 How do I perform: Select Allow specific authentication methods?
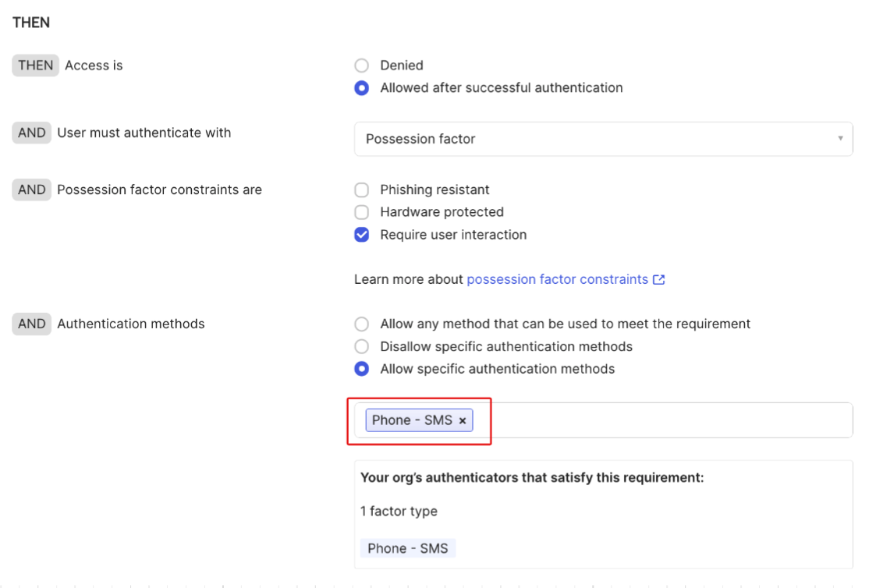coord(361,368)
